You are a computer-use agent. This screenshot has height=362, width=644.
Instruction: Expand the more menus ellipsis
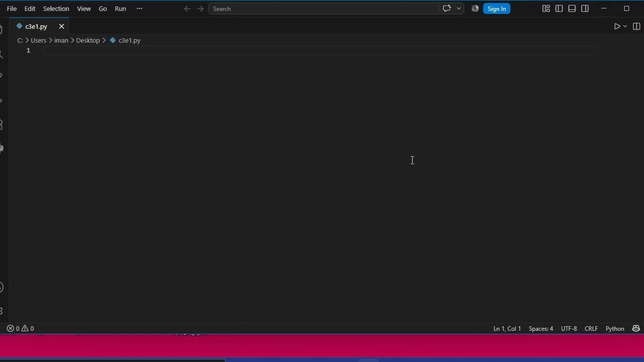[x=139, y=9]
